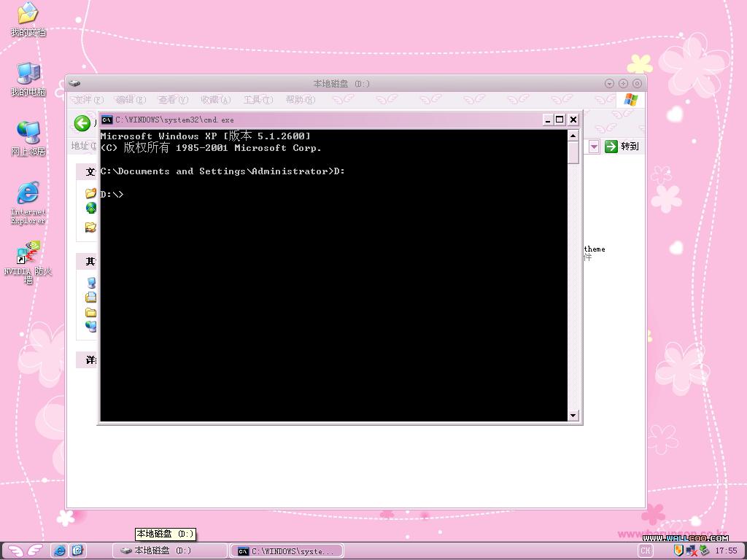Screen dimensions: 747x560
Task: Click the open folder icon in the 文 task pane
Action: click(x=90, y=192)
